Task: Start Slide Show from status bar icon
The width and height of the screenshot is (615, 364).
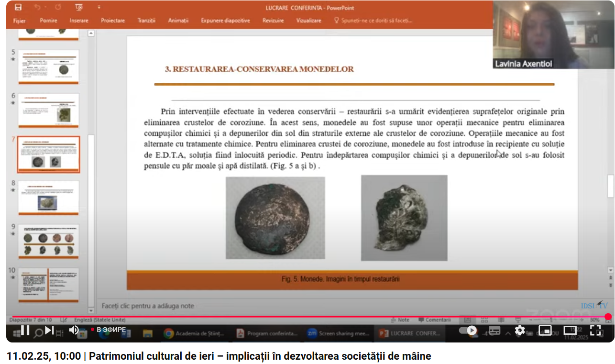Action: (517, 320)
